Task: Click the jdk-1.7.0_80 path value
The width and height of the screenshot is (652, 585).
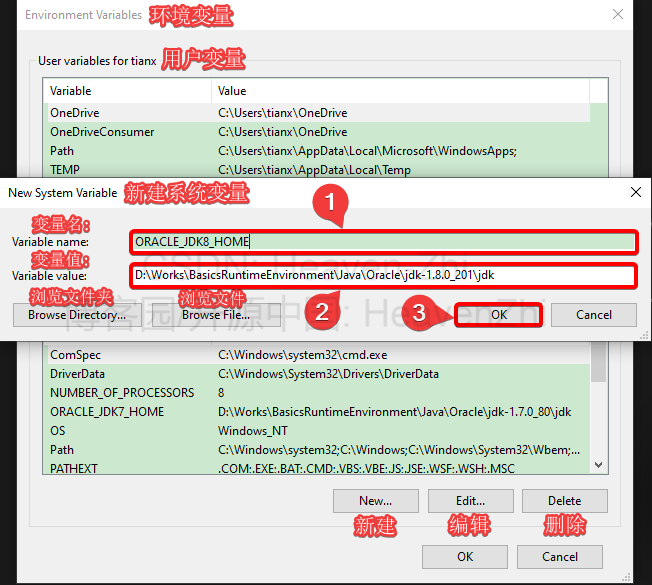Action: [x=395, y=412]
